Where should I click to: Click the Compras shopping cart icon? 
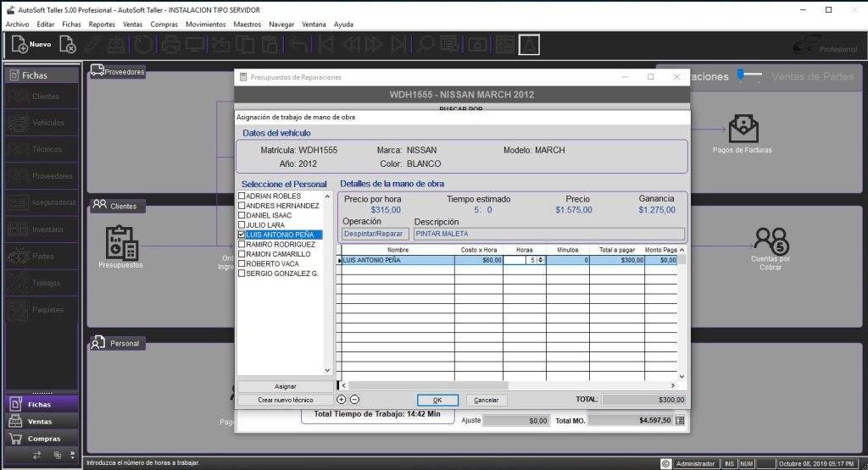[x=14, y=439]
